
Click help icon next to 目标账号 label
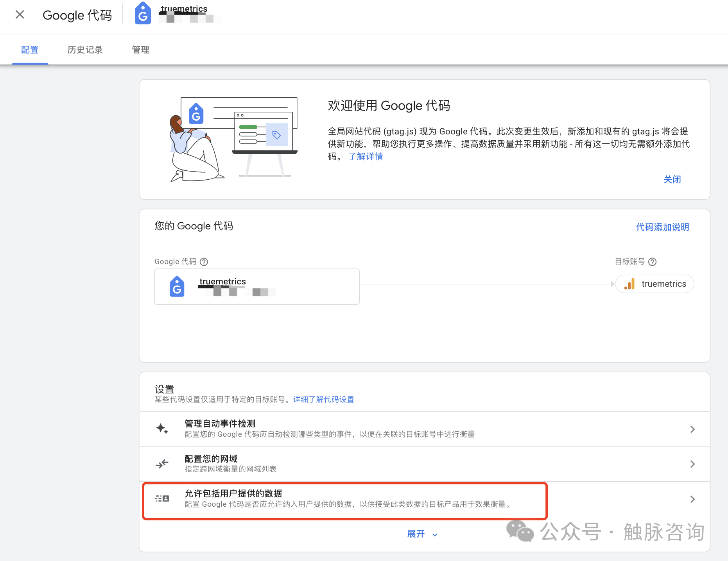(x=652, y=262)
